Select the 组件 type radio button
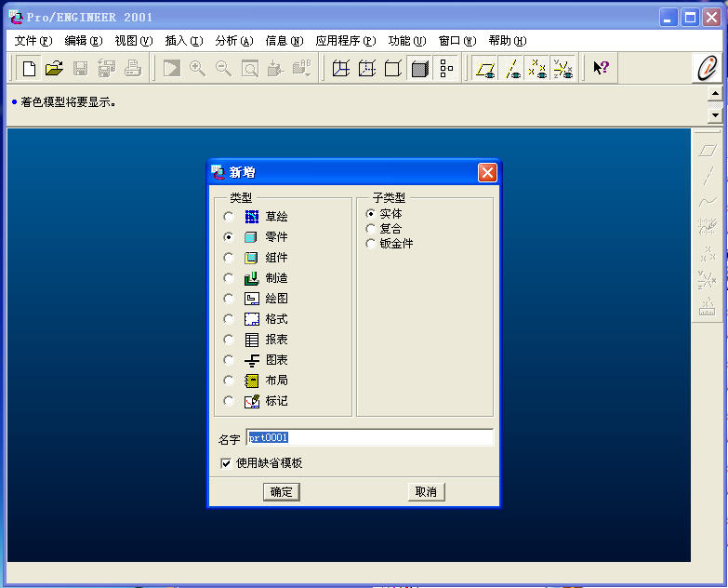728x588 pixels. pos(229,258)
